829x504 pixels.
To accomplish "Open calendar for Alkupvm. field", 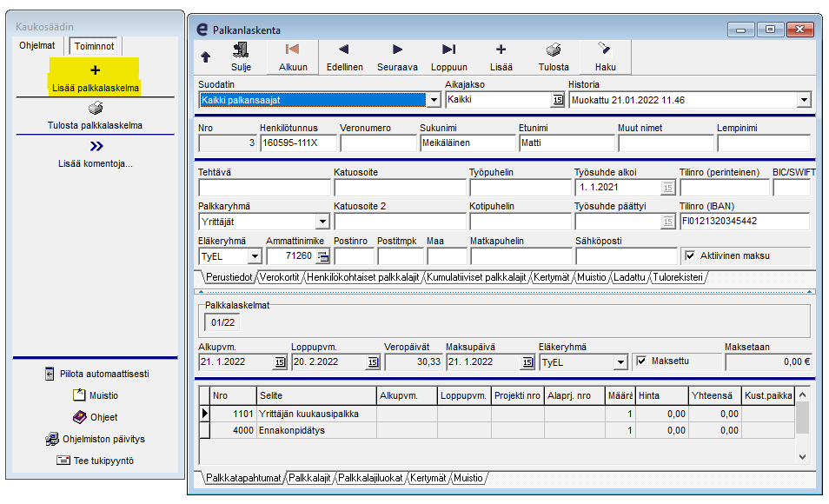I will (x=280, y=362).
